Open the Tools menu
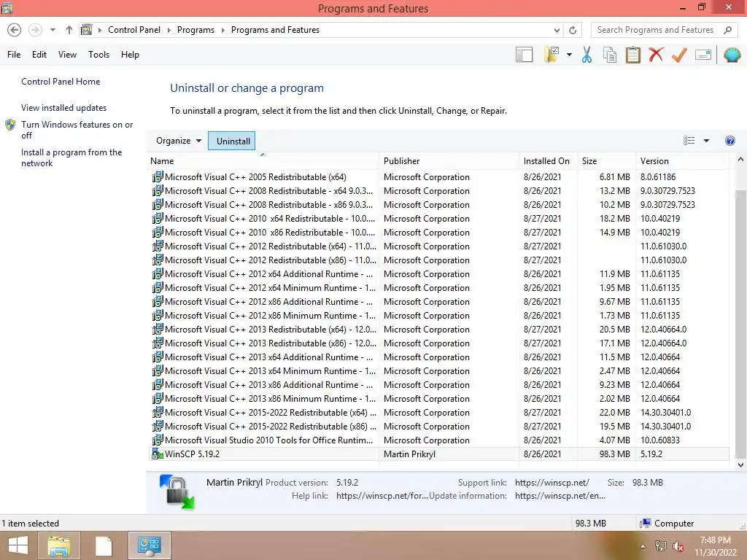This screenshot has width=747, height=560. click(98, 55)
